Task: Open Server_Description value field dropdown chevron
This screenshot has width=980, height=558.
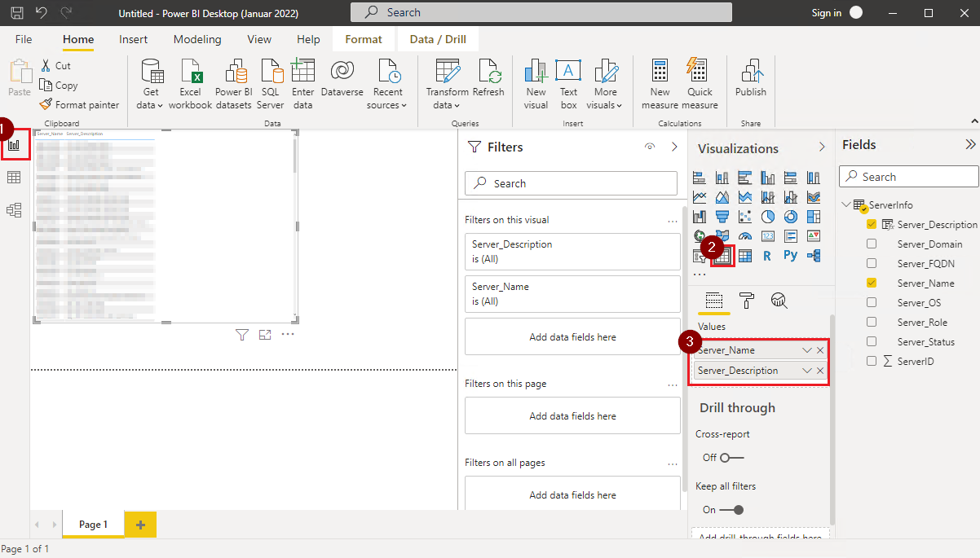Action: point(807,371)
